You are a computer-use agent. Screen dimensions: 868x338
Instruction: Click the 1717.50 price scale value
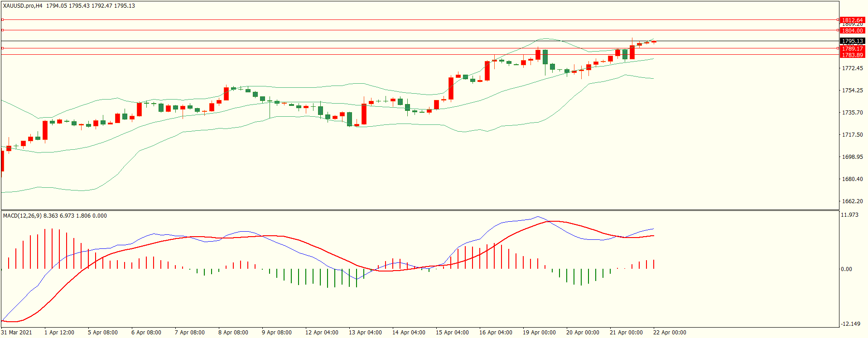852,135
